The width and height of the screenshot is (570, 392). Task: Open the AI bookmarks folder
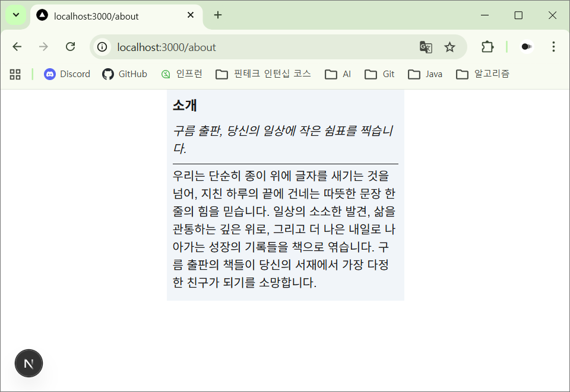338,74
